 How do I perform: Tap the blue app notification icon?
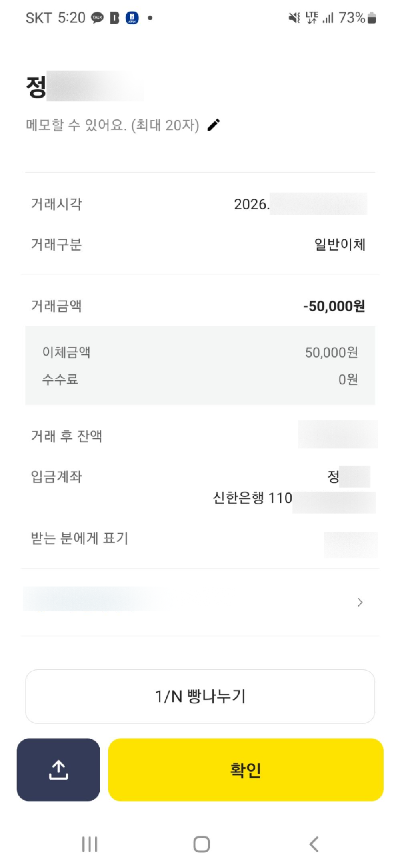pos(132,18)
